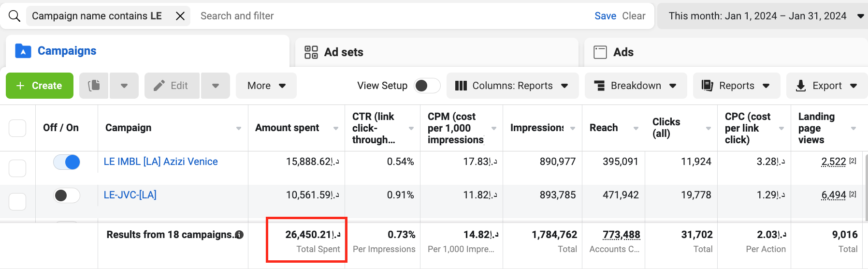
Task: Switch to the Ads tab
Action: pyautogui.click(x=622, y=52)
